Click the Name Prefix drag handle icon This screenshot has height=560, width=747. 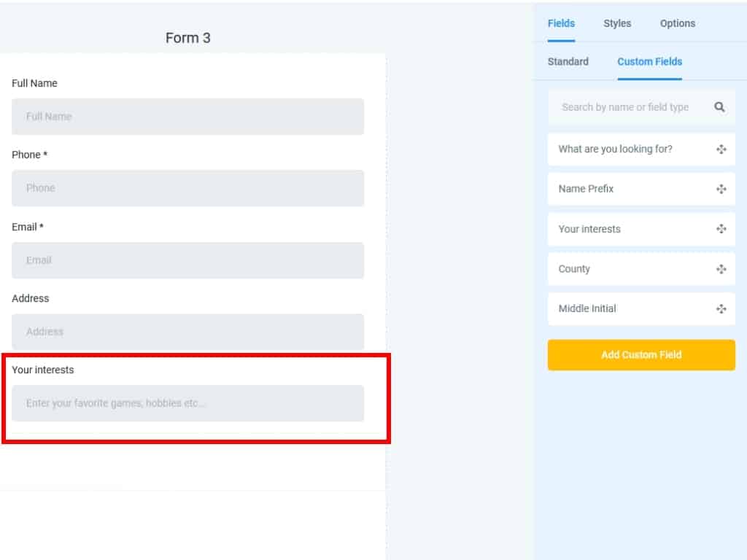721,190
